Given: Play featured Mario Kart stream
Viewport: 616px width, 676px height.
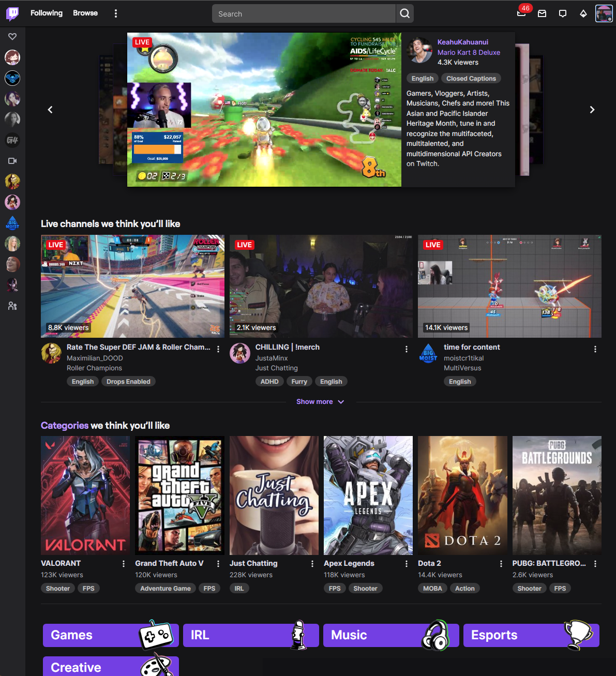Looking at the screenshot, I should pyautogui.click(x=264, y=110).
